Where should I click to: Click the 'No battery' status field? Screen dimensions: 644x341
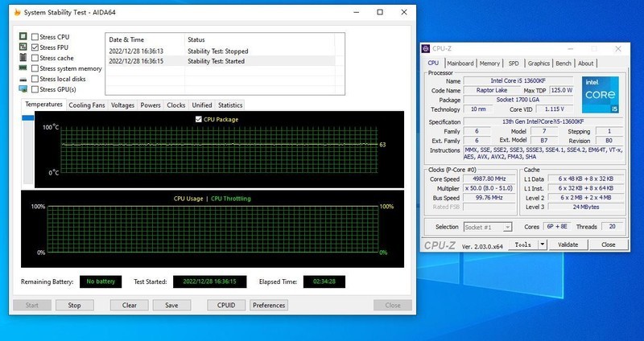click(x=101, y=282)
